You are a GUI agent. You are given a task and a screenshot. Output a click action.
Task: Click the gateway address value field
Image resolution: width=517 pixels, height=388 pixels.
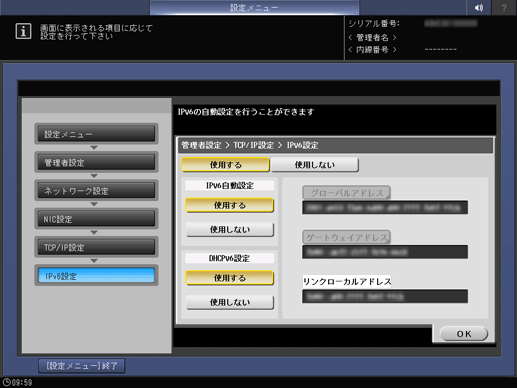[385, 252]
